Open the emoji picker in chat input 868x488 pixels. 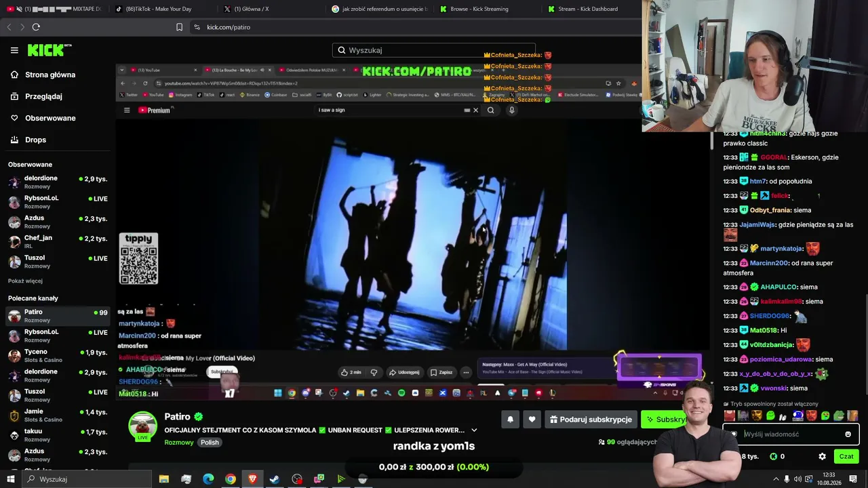click(x=848, y=434)
